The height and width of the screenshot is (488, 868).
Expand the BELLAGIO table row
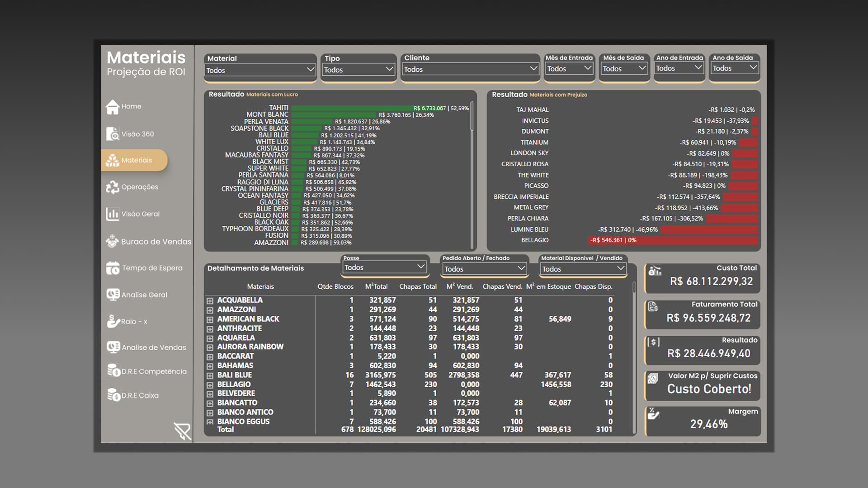pyautogui.click(x=210, y=385)
